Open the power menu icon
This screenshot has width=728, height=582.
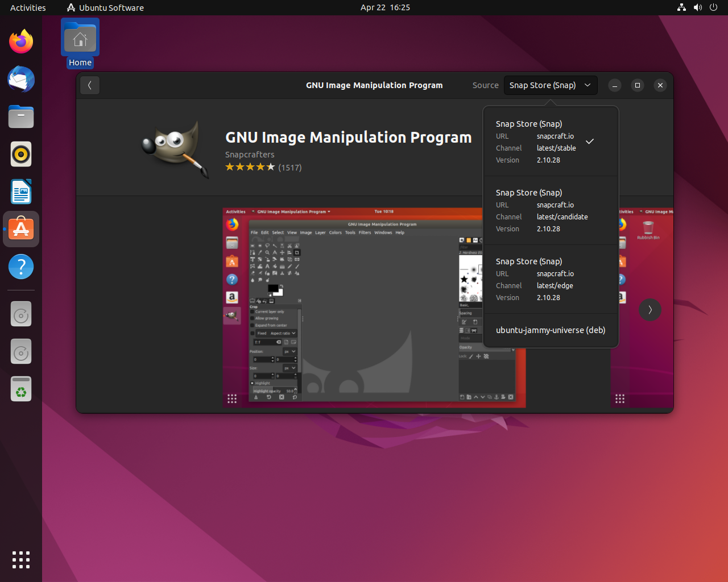pyautogui.click(x=713, y=7)
